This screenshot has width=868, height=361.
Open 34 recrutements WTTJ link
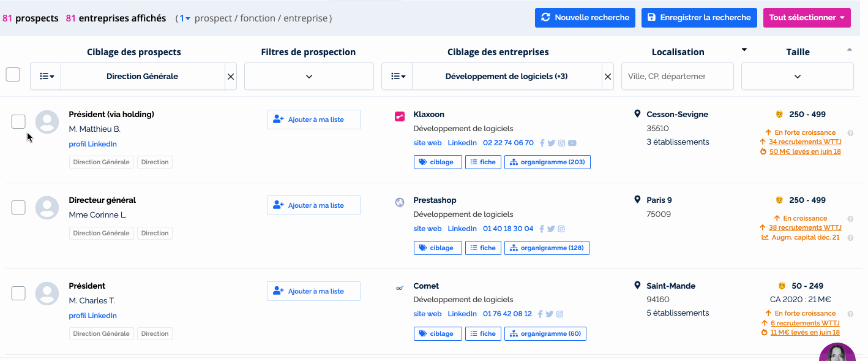point(805,142)
